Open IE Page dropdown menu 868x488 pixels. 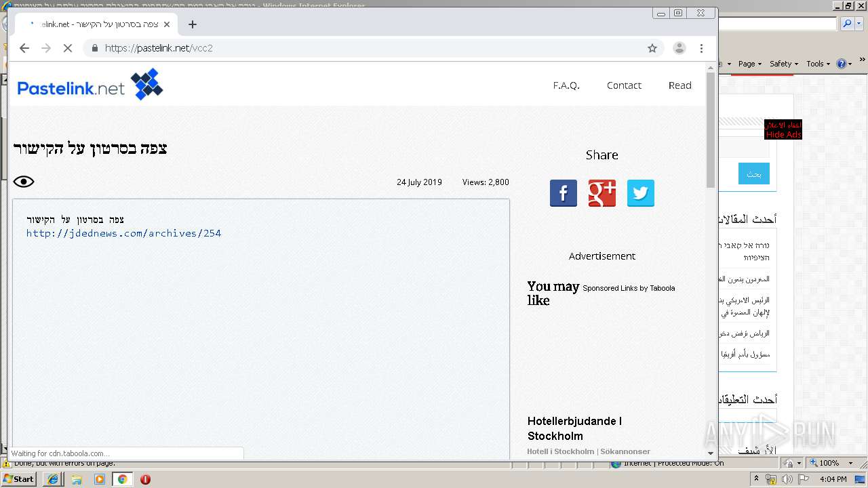750,64
